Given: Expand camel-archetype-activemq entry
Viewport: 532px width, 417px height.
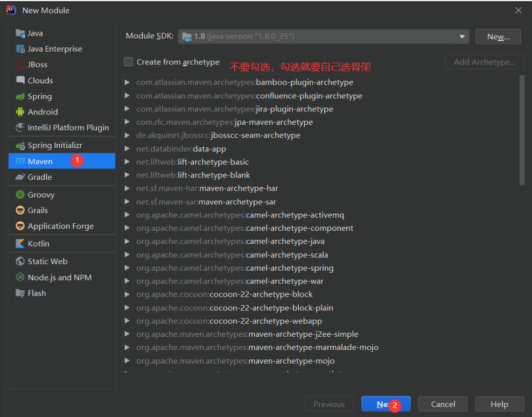Looking at the screenshot, I should [x=127, y=215].
